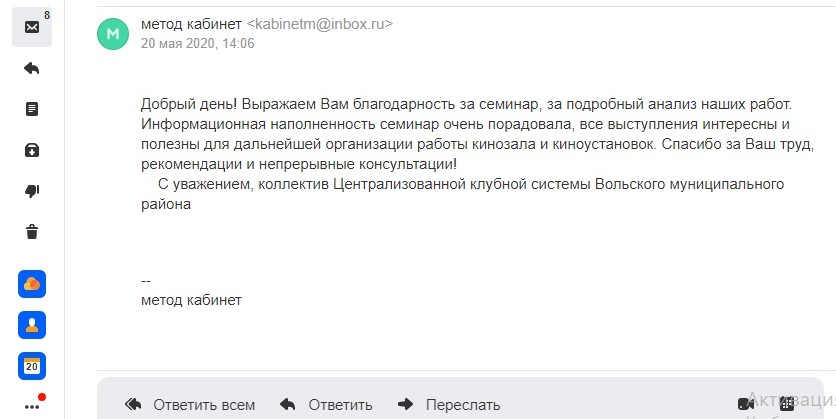This screenshot has height=419, width=836.
Task: Click the green M sender avatar
Action: click(x=113, y=34)
